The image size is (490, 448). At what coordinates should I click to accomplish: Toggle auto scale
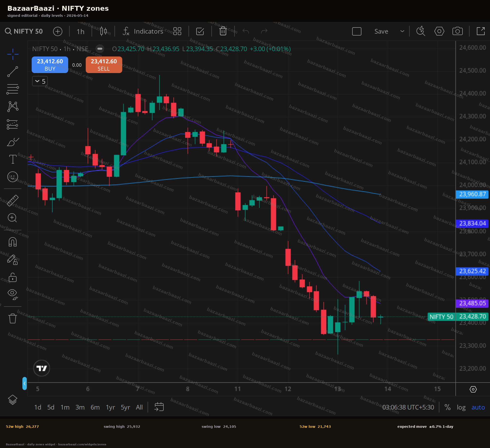pyautogui.click(x=478, y=407)
